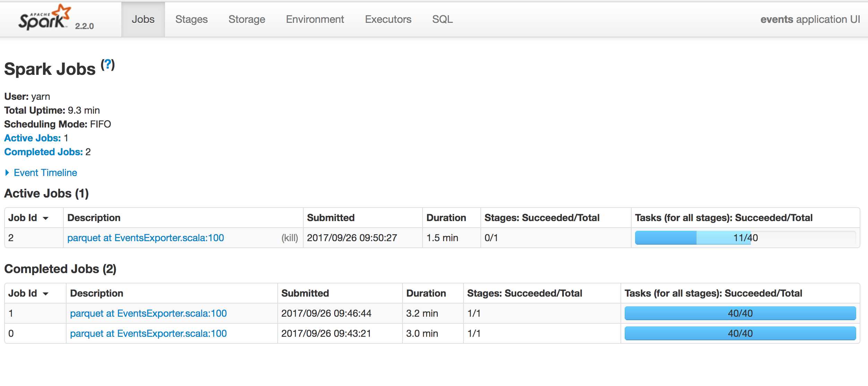
Task: Click the submitted time 2017/09/26 09:46:44
Action: (x=326, y=313)
